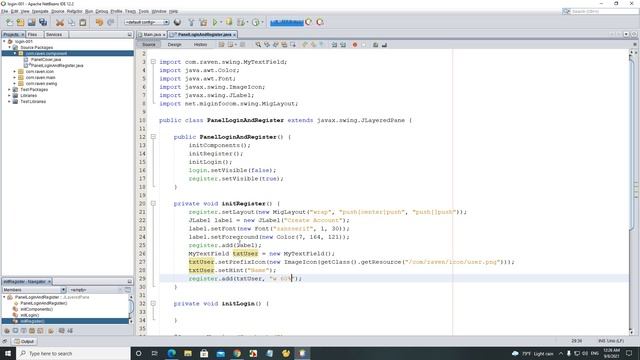
Task: Click the blue memory usage bar
Action: [287, 22]
